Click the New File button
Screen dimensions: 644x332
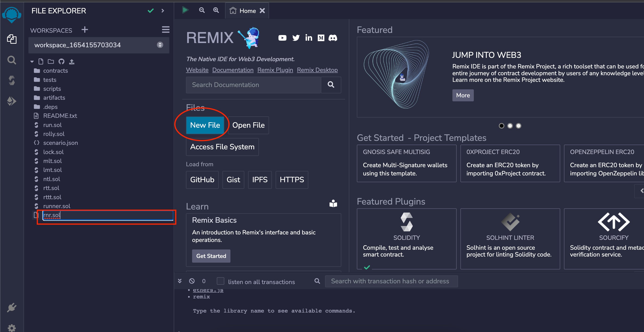(x=205, y=125)
